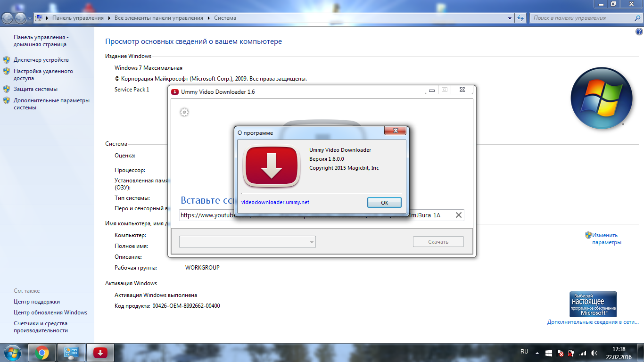Open Настройка удаленного доступа link

(43, 75)
